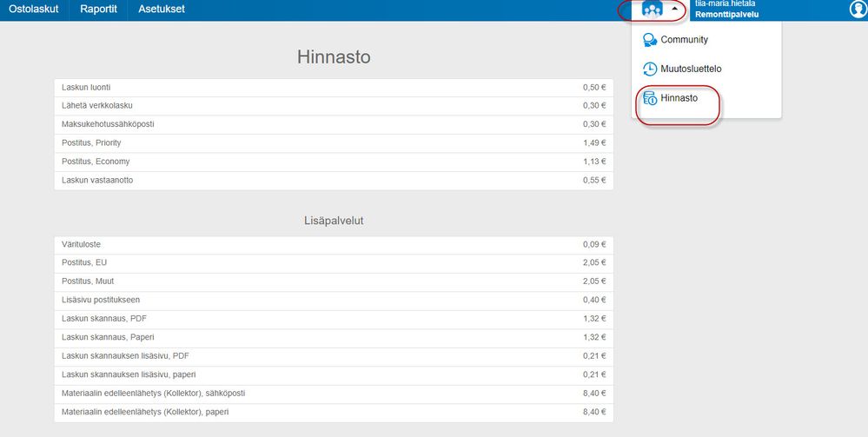Click price of Postitus, EU
Image resolution: width=868 pixels, height=437 pixels.
pos(594,263)
